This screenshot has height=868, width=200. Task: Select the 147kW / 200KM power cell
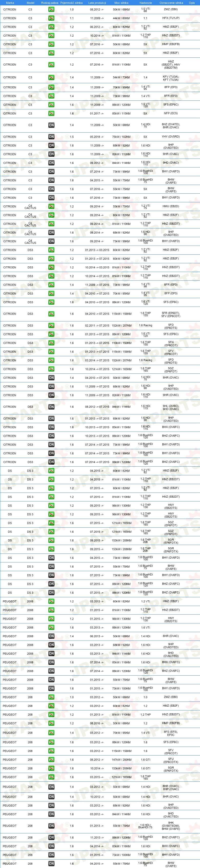click(x=121, y=760)
